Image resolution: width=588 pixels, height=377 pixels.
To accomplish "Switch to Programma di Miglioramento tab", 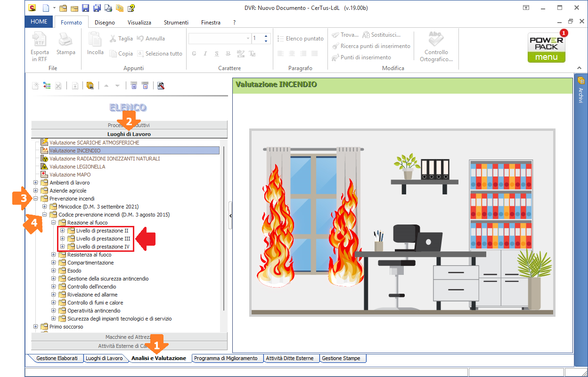I will click(x=226, y=358).
